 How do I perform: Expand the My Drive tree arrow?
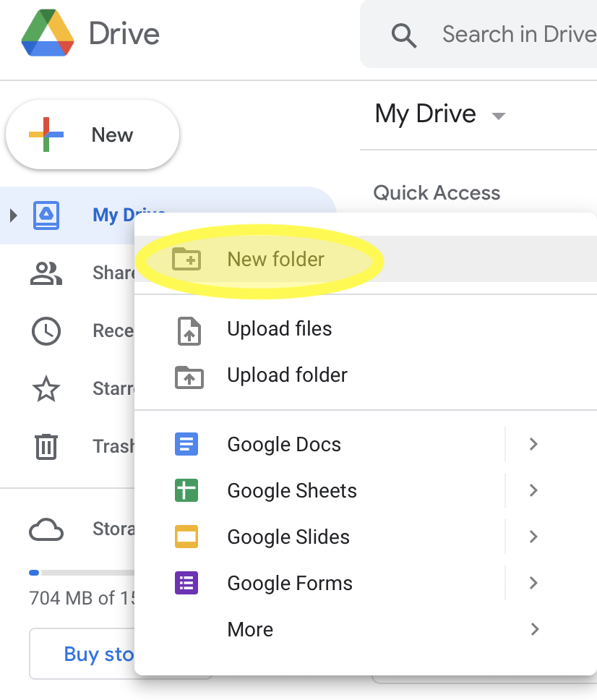(x=14, y=215)
